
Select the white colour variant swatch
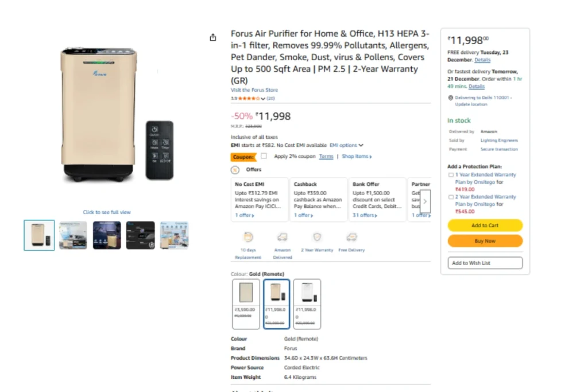click(307, 304)
